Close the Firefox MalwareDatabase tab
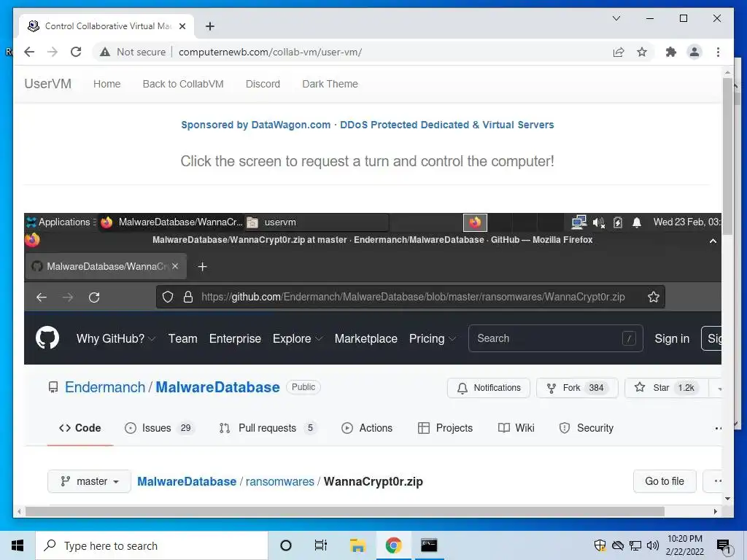Screen dimensions: 747x560 pyautogui.click(x=175, y=266)
